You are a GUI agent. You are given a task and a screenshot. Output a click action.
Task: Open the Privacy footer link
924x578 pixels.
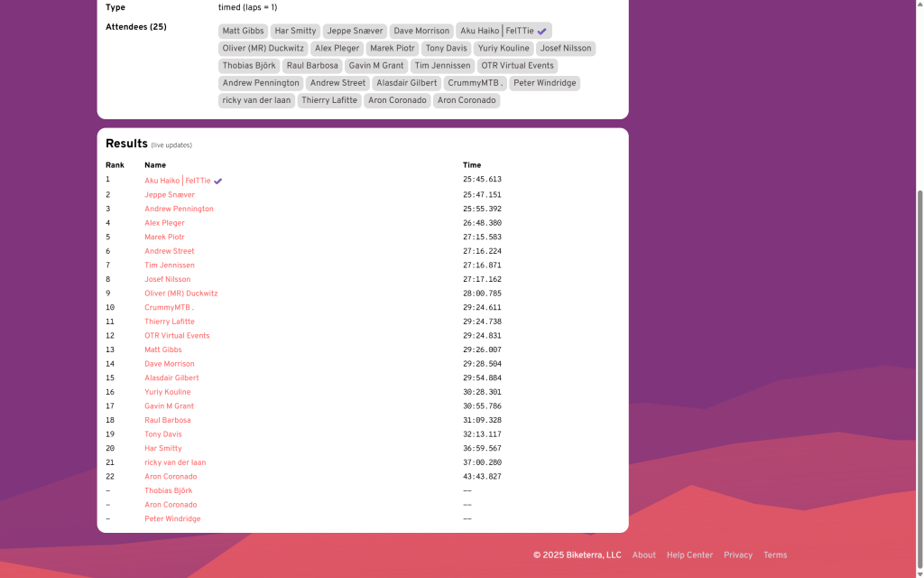tap(737, 555)
